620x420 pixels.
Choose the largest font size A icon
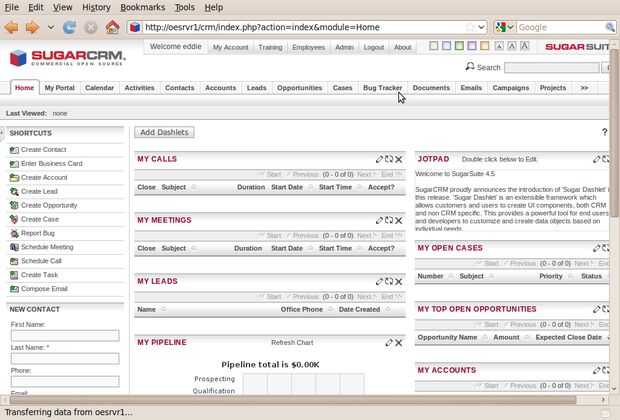coord(524,46)
